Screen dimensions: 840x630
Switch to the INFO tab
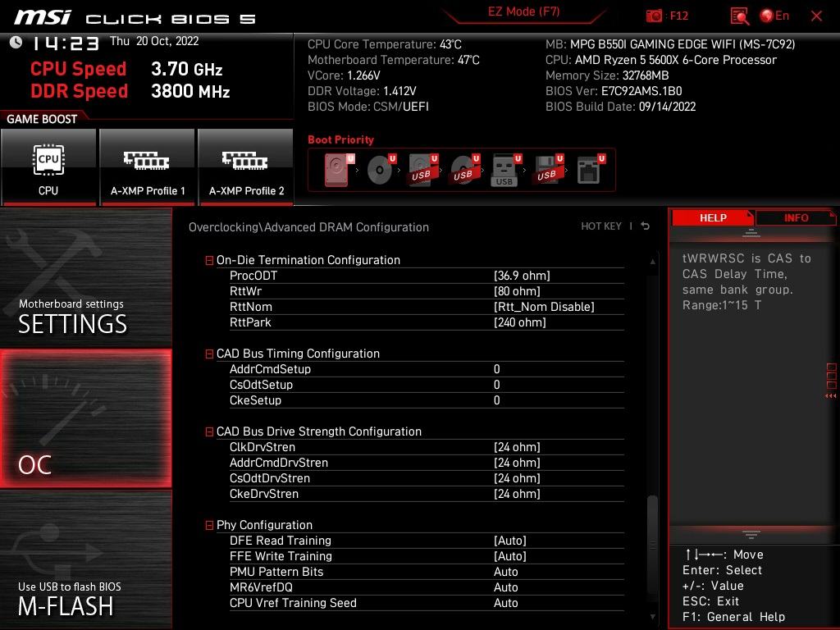coord(796,217)
